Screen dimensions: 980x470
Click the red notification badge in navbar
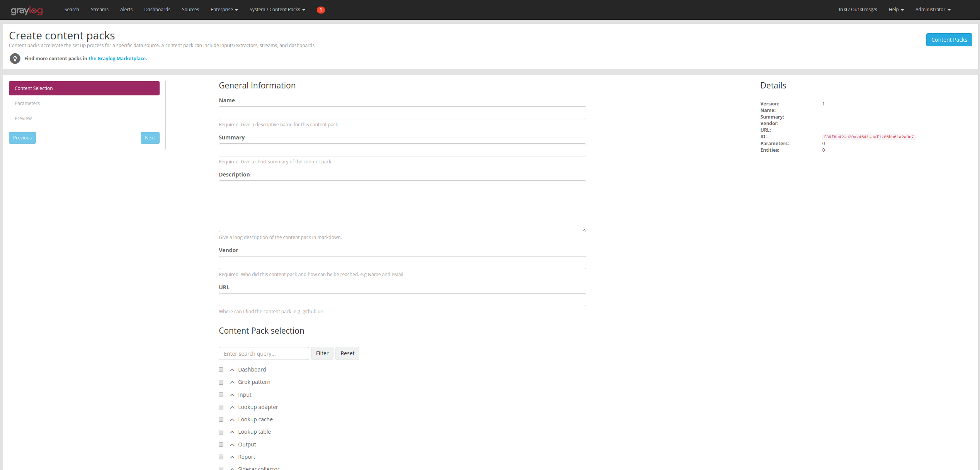coord(321,10)
